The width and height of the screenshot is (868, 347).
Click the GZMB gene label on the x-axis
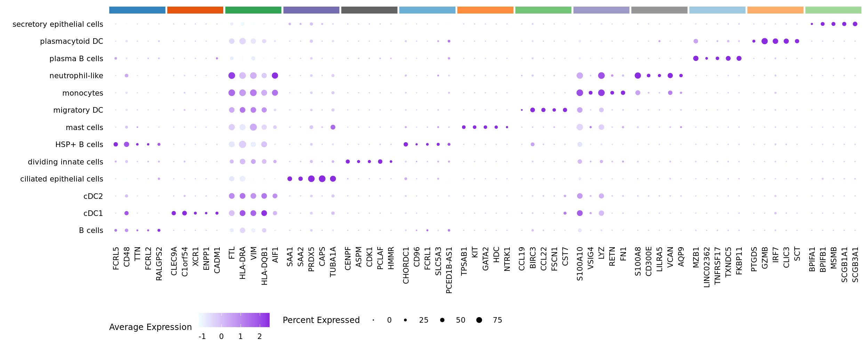coord(765,258)
